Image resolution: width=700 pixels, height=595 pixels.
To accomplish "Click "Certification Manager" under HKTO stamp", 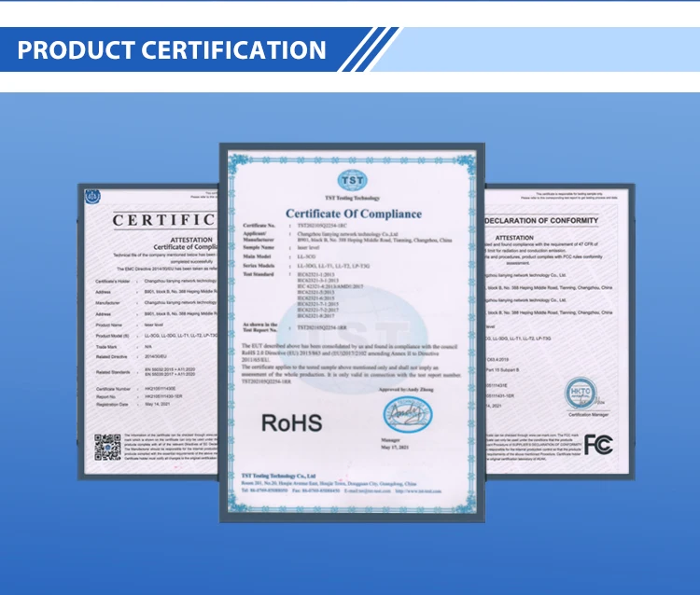I will [x=588, y=415].
